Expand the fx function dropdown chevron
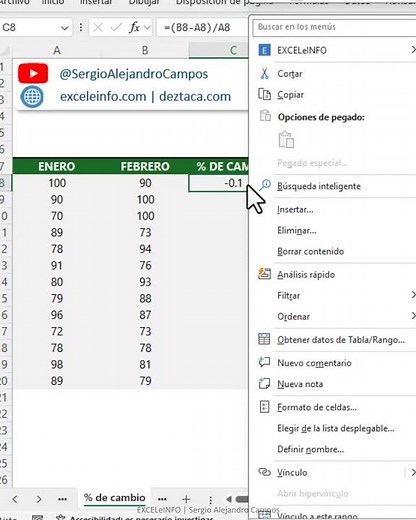Screen dimensions: 416x520 147,28
